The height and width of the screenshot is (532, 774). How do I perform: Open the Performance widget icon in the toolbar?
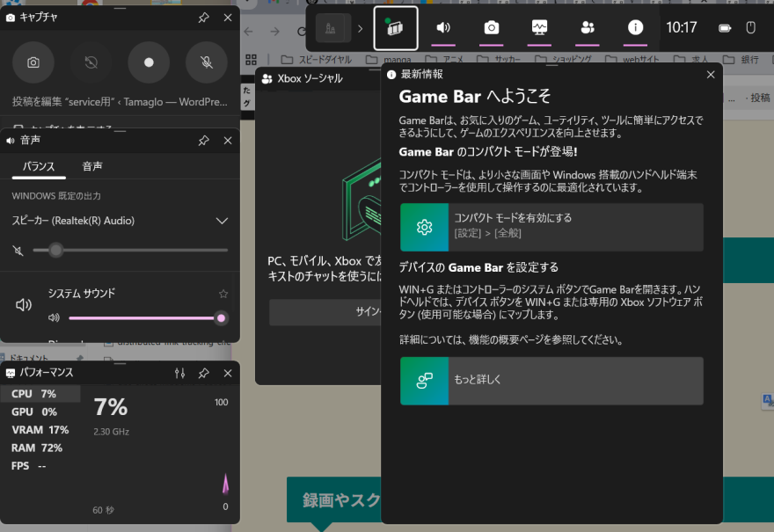point(538,27)
